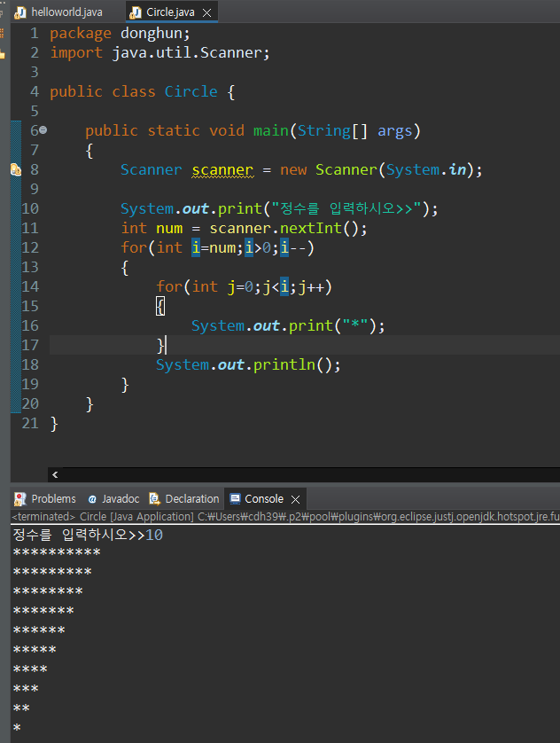Close the Console view
The image size is (560, 743).
click(295, 499)
